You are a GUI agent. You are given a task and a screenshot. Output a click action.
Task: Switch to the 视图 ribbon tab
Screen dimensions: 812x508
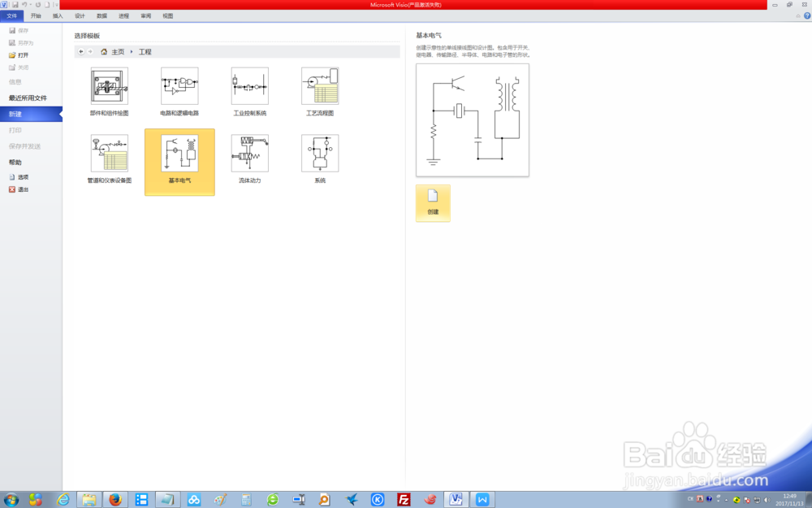point(168,16)
